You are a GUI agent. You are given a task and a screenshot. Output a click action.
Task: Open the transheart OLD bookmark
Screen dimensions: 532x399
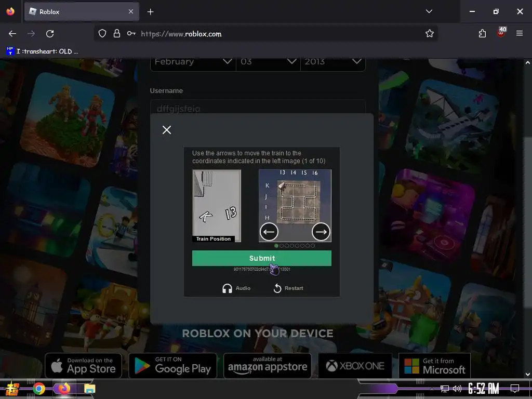(x=43, y=51)
